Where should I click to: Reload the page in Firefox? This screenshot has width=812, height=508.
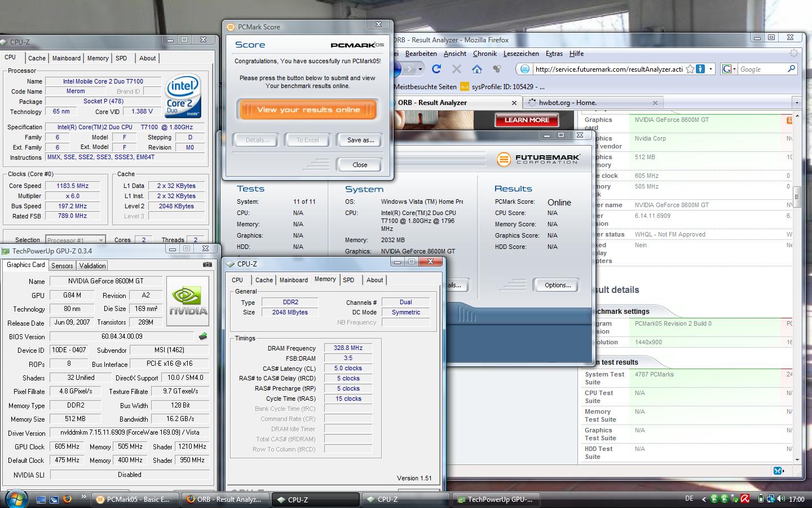[x=436, y=69]
